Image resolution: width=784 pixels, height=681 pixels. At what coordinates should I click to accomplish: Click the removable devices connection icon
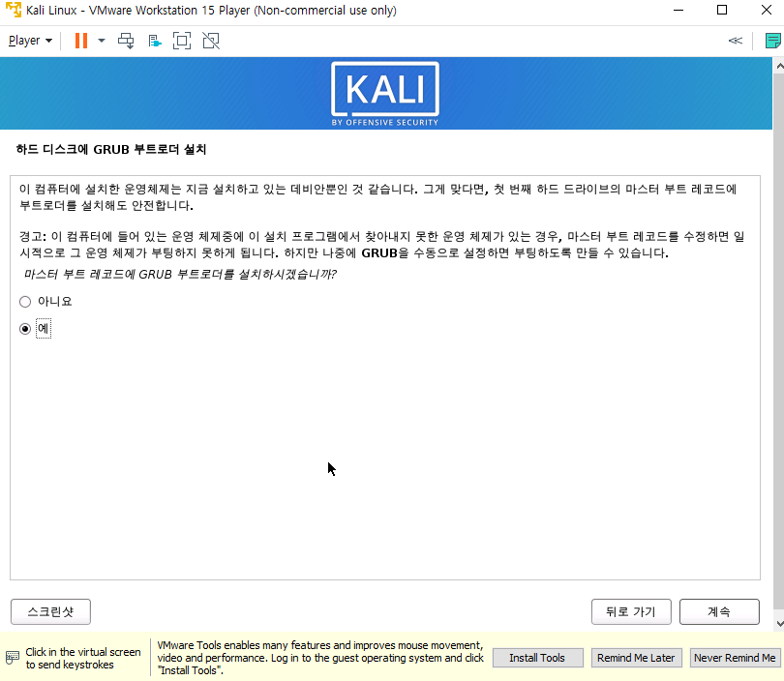(x=155, y=41)
